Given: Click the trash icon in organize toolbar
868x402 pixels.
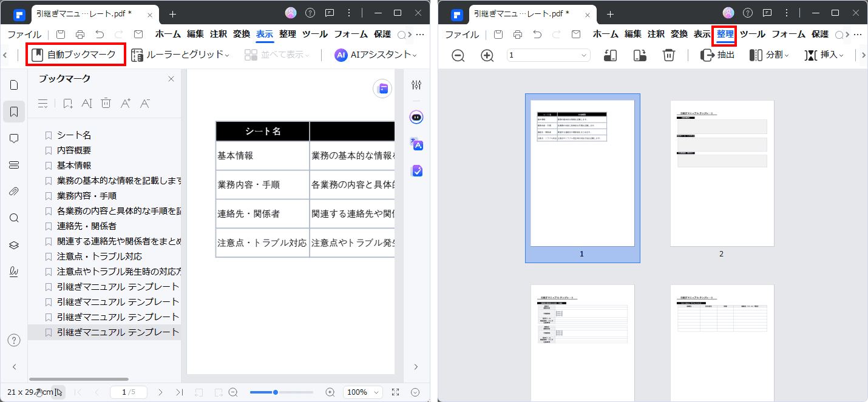Looking at the screenshot, I should (668, 55).
